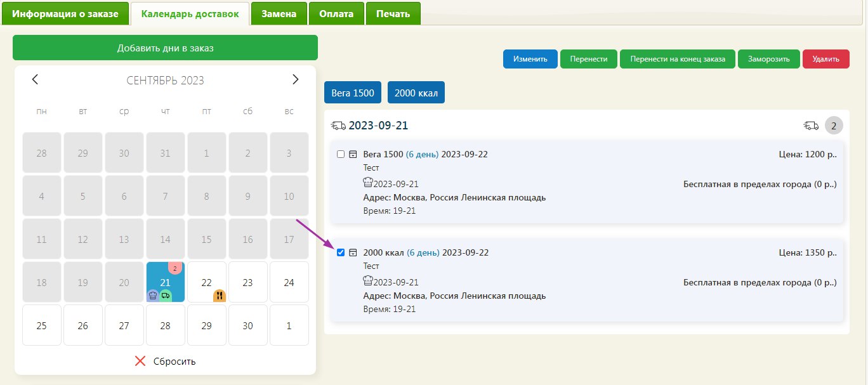Click the fork-and-knife badge on day 22
The height and width of the screenshot is (385, 868).
(220, 295)
